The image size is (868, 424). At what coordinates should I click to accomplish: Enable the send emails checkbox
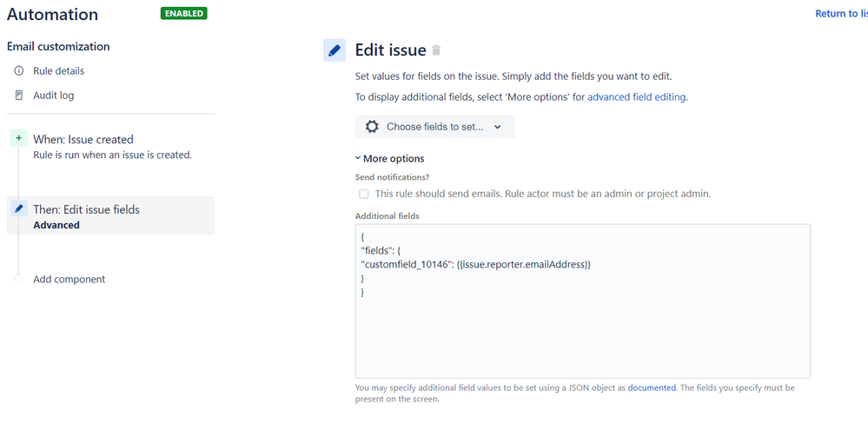click(x=364, y=194)
